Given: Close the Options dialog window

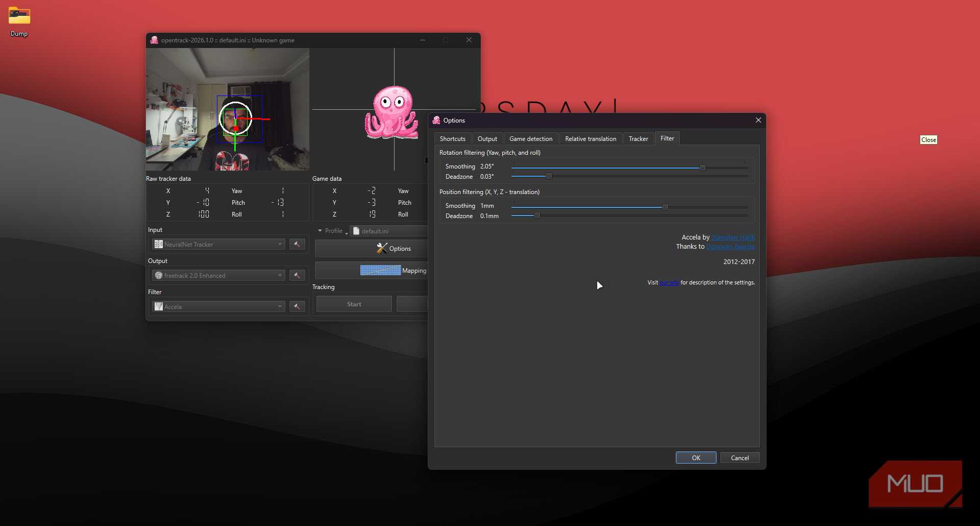Looking at the screenshot, I should click(758, 120).
